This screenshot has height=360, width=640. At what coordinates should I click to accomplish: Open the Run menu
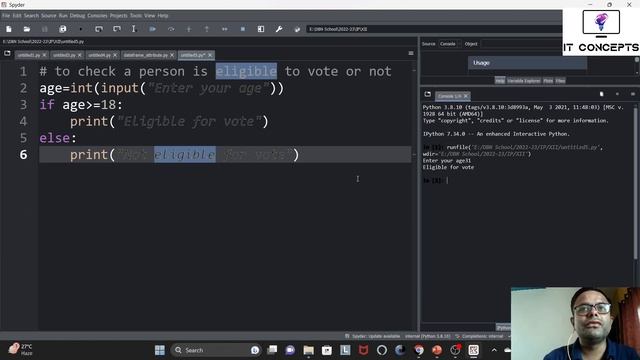click(x=63, y=16)
